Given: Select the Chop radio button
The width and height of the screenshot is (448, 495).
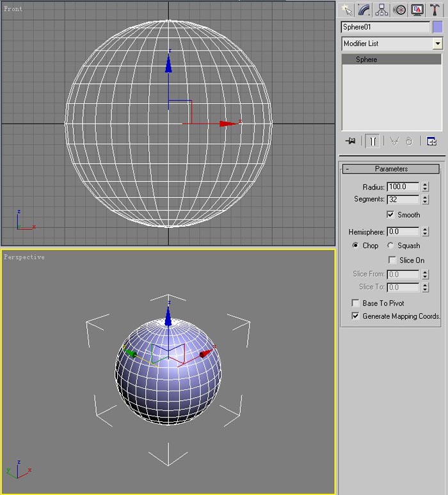Looking at the screenshot, I should pyautogui.click(x=355, y=245).
